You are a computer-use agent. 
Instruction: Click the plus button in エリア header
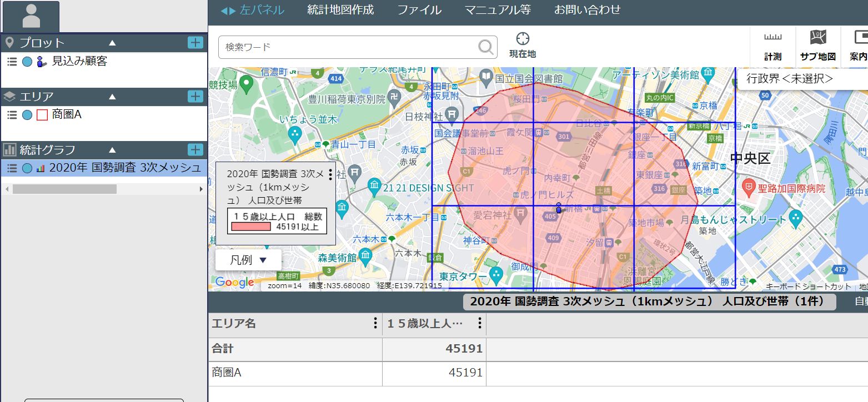195,97
